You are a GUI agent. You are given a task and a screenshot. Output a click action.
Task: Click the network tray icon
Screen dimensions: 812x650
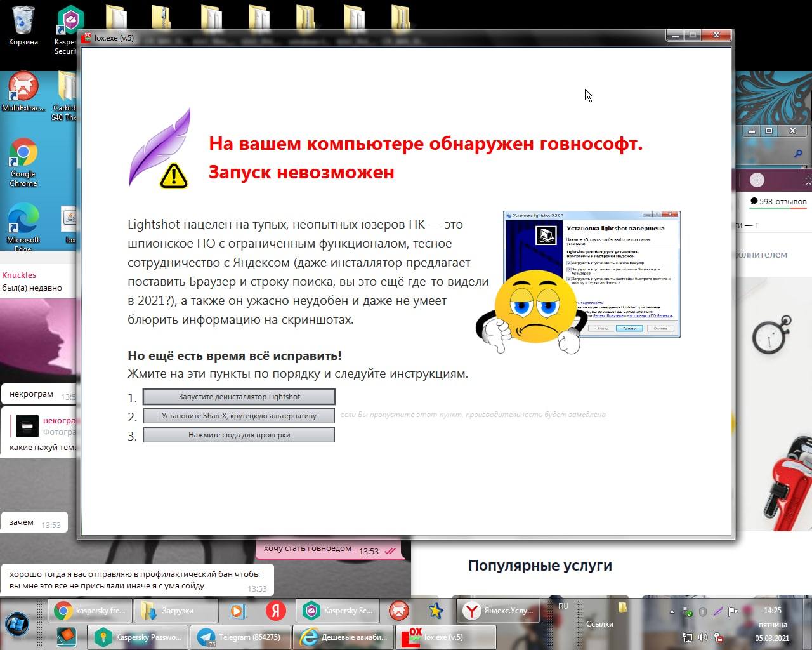pos(688,637)
